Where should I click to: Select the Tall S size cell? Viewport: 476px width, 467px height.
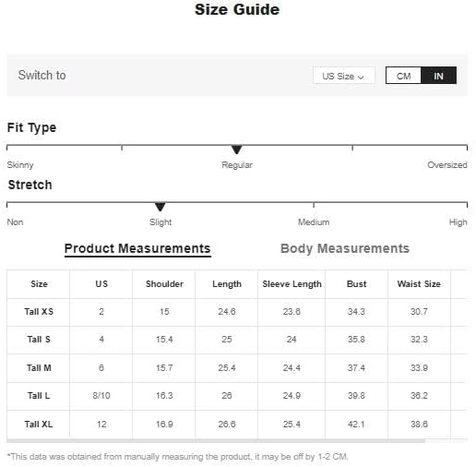pyautogui.click(x=39, y=340)
